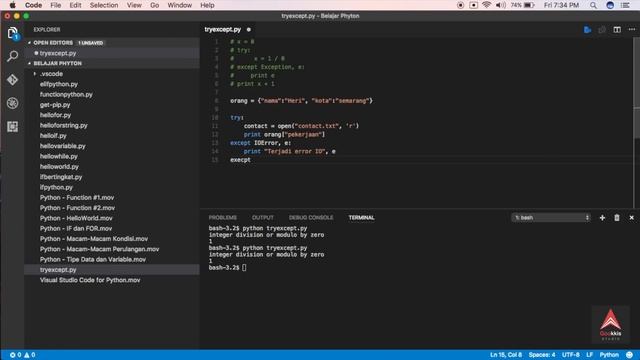Select the bash terminal dropdown
This screenshot has width=640, height=360.
pos(551,218)
